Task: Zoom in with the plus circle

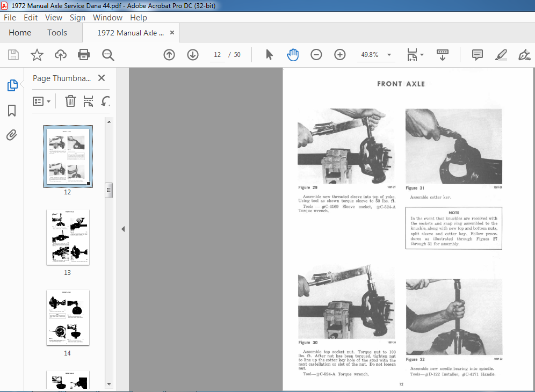Action: point(340,55)
